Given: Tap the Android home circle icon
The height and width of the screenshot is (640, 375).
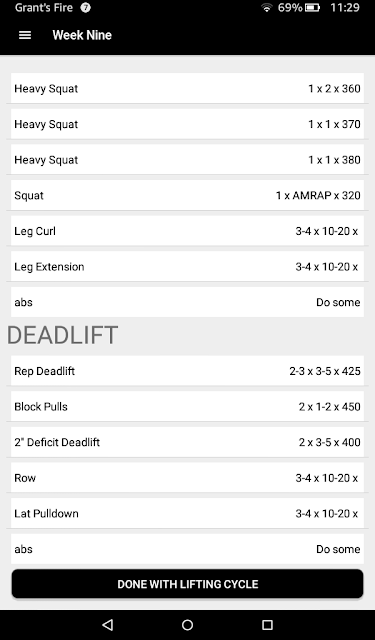Looking at the screenshot, I should coord(187,624).
